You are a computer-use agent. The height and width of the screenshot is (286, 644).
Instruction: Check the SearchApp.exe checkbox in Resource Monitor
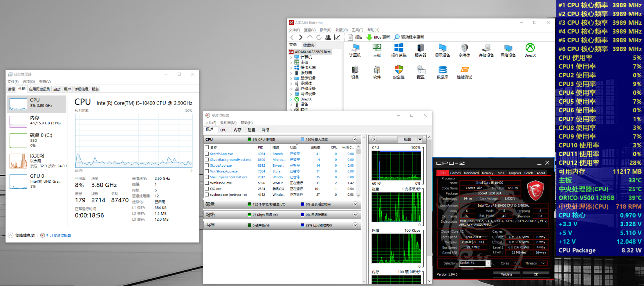click(207, 154)
